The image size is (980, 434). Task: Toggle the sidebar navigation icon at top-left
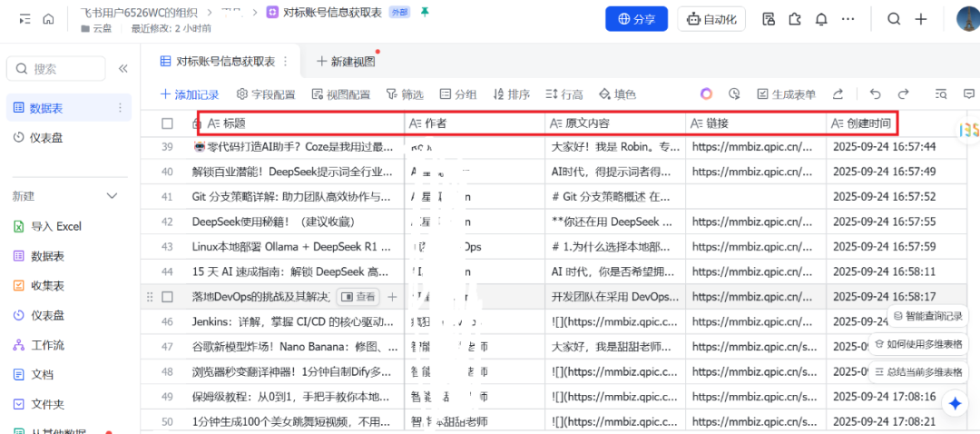coord(25,19)
